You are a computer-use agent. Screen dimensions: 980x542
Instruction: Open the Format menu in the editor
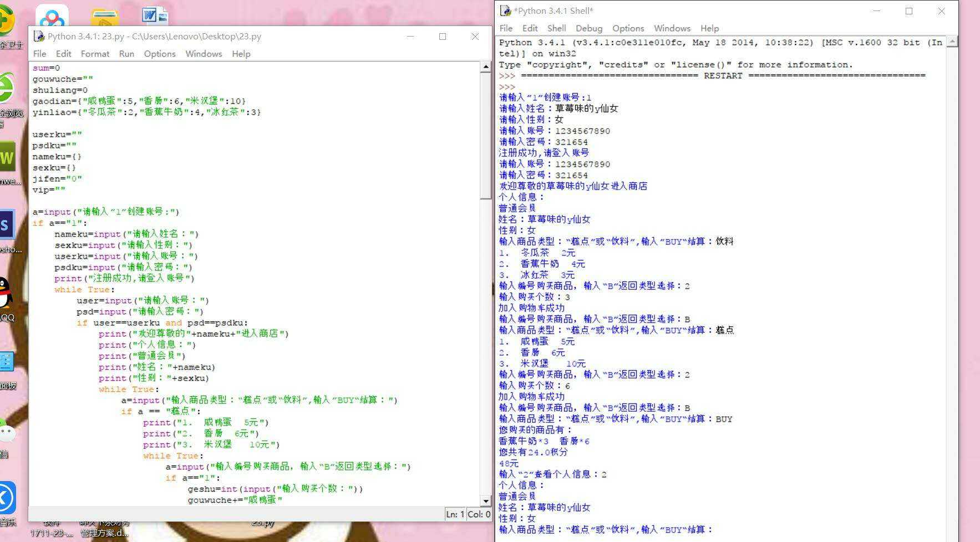[95, 54]
